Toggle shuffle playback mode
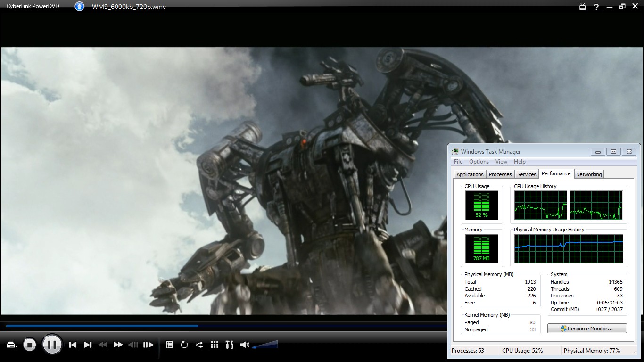This screenshot has height=362, width=644. pos(199,345)
